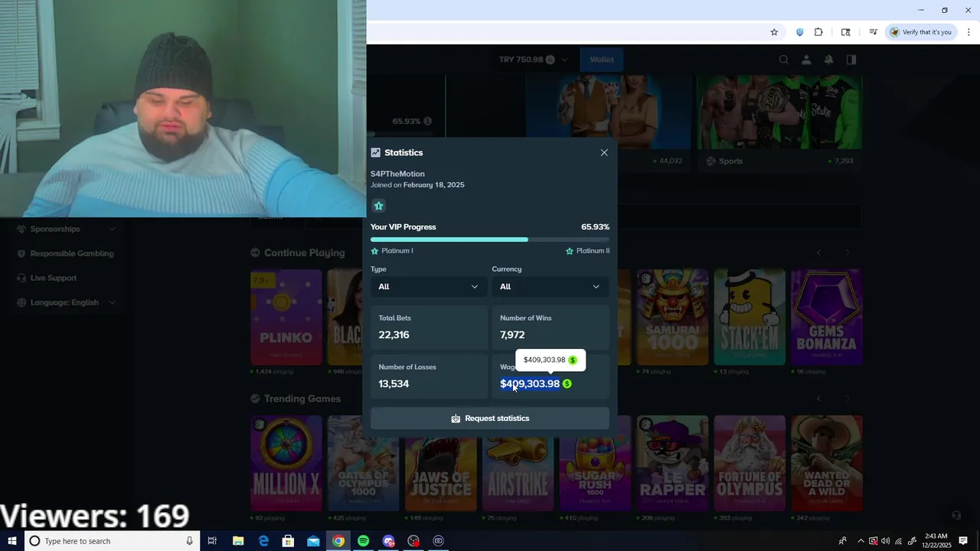Screen dimensions: 980x551
Task: Click the tab search icon in Chrome toolbar
Action: pyautogui.click(x=845, y=32)
